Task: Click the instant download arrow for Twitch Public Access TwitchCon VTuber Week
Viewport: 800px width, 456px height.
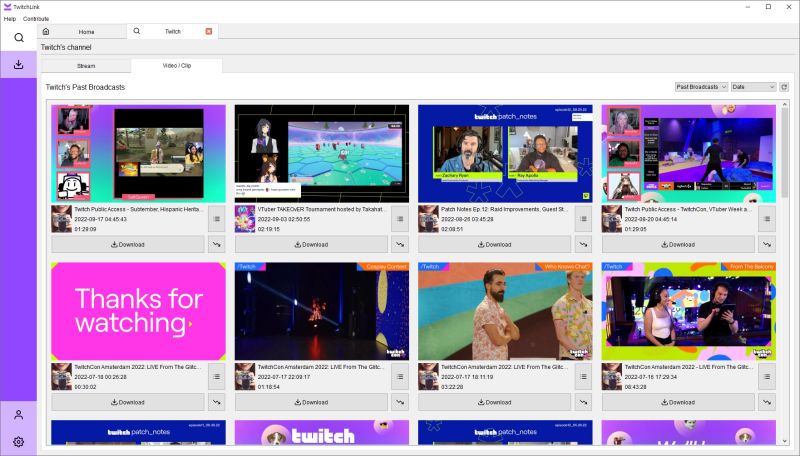Action: (767, 244)
